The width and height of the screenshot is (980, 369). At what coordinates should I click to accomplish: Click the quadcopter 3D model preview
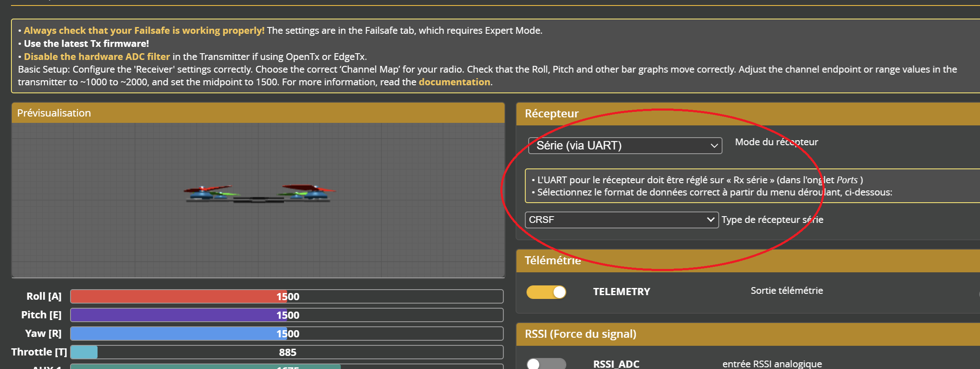[258, 193]
